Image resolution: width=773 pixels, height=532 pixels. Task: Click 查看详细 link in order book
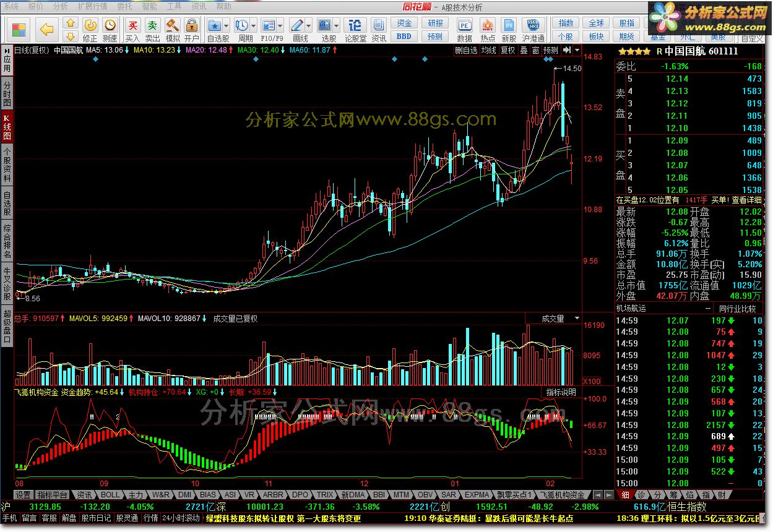(747, 200)
